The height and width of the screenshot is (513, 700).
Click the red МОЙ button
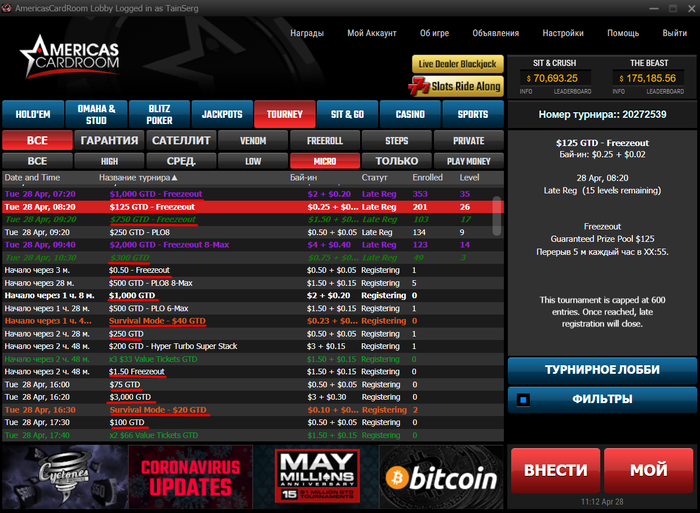click(x=649, y=471)
